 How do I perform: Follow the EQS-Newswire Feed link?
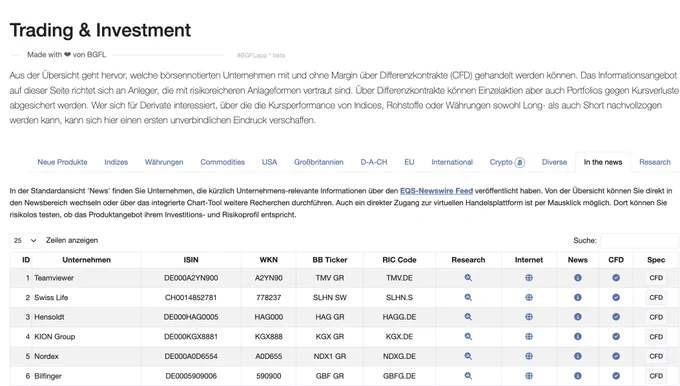436,191
